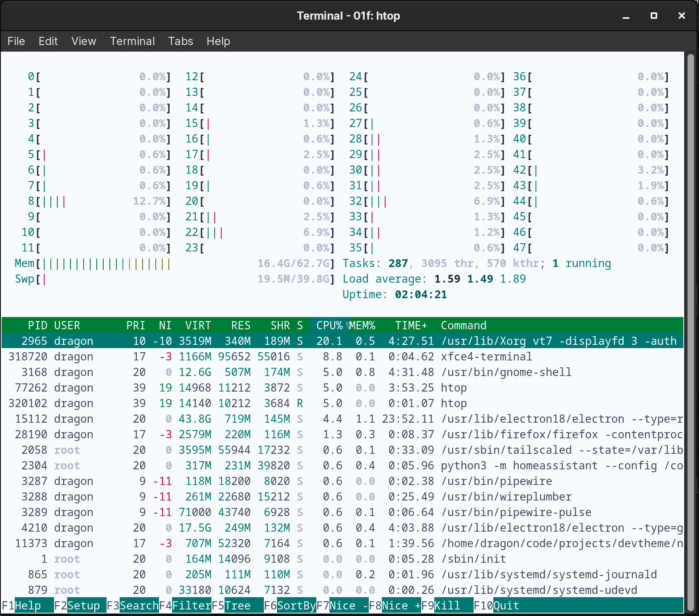Click F9 Kill in htop footer
Screen dimensions: 699x616
[447, 605]
